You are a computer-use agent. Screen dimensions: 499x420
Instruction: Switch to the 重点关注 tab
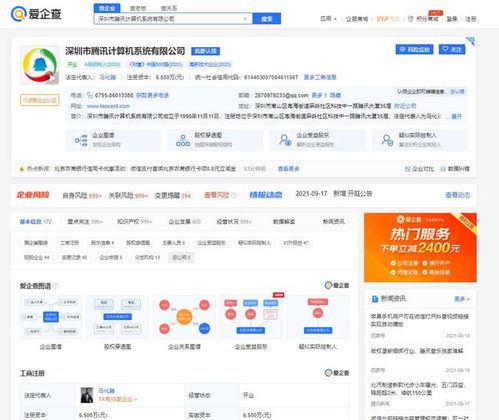pyautogui.click(x=85, y=222)
